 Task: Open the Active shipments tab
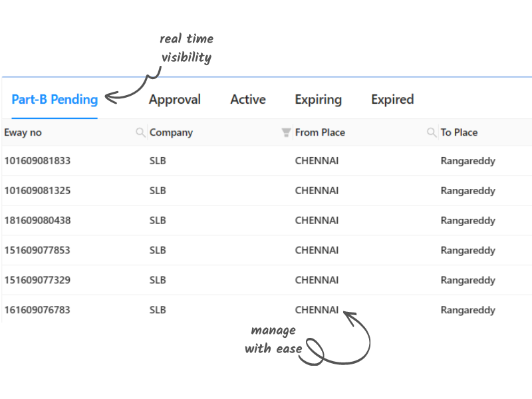tap(247, 99)
